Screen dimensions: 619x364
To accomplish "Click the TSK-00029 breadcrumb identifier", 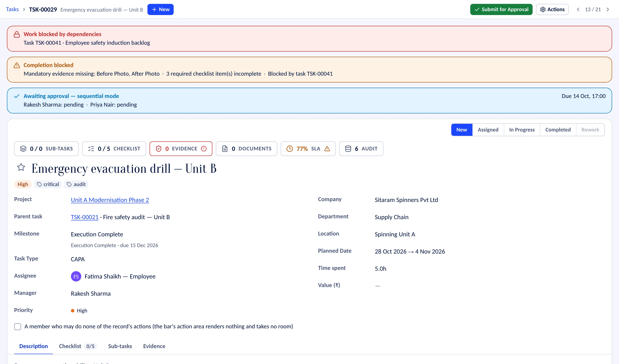I will [43, 10].
